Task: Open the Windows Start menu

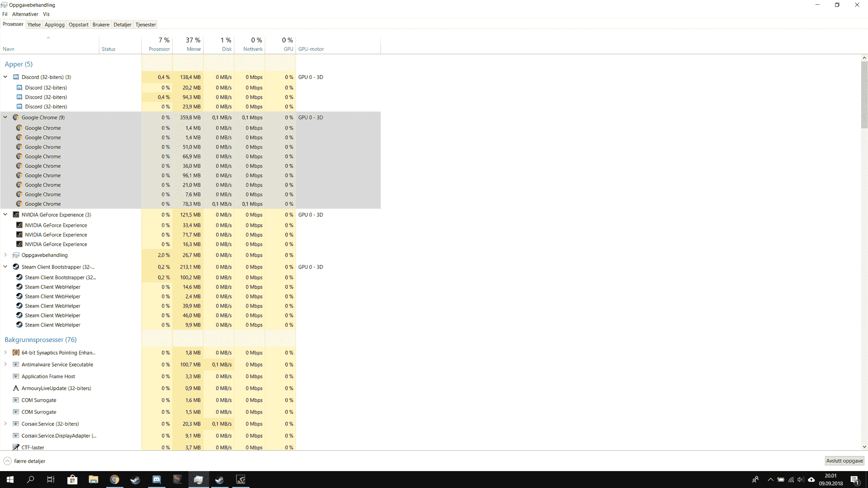Action: 10,479
